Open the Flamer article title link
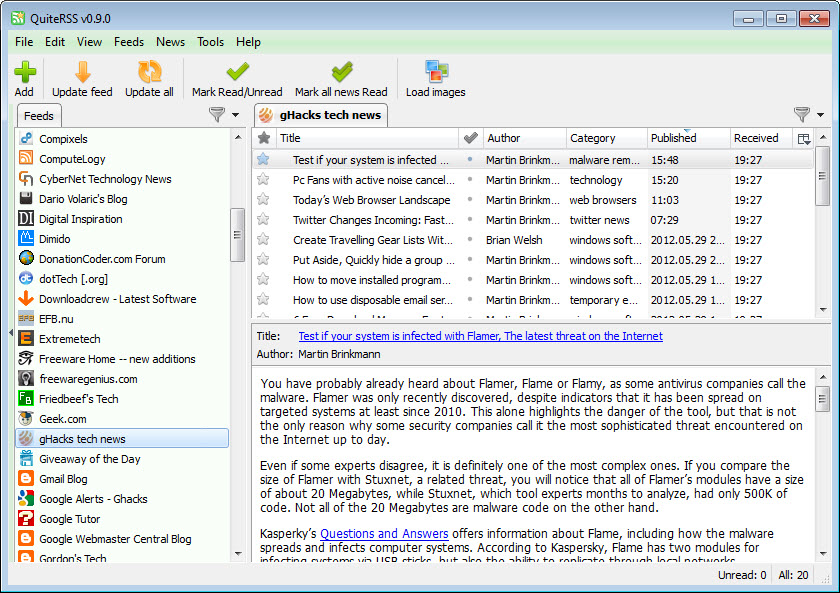Viewport: 840px width, 593px height. coord(480,336)
